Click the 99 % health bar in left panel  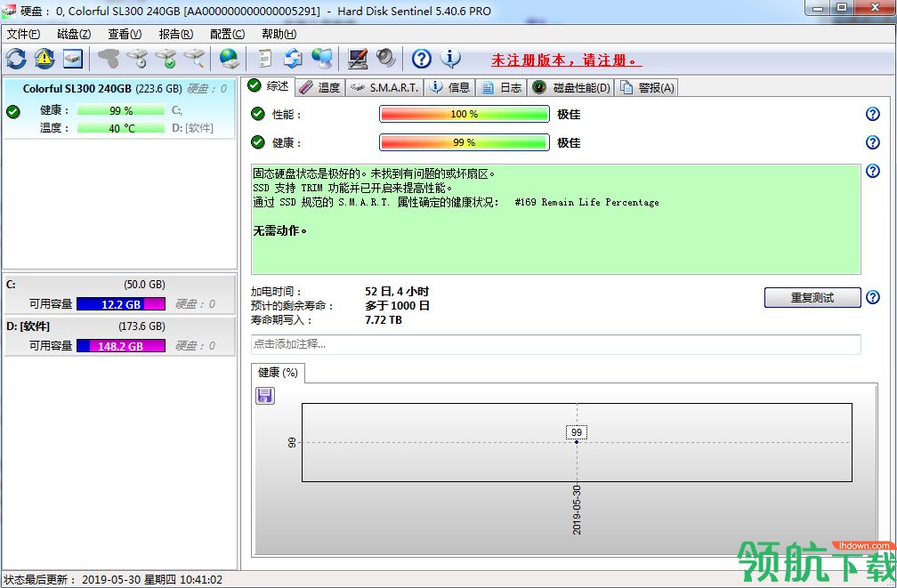pyautogui.click(x=121, y=110)
